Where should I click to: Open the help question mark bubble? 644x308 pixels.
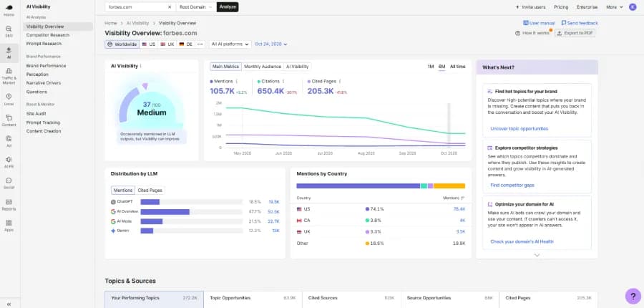(633, 296)
